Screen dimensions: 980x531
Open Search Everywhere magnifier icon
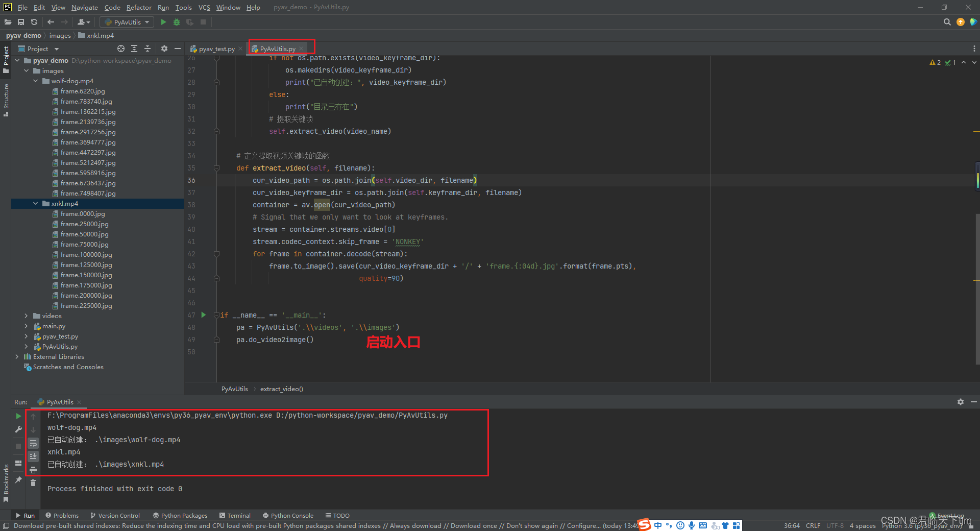click(947, 22)
